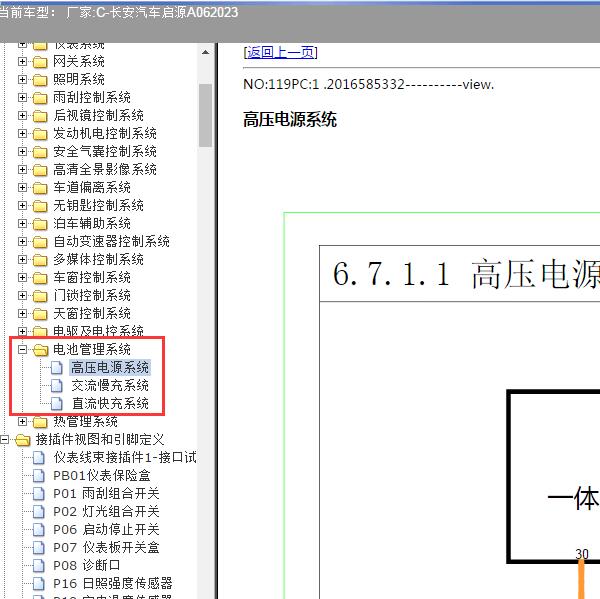Click the NO:119PC:1 view text line

[368, 84]
